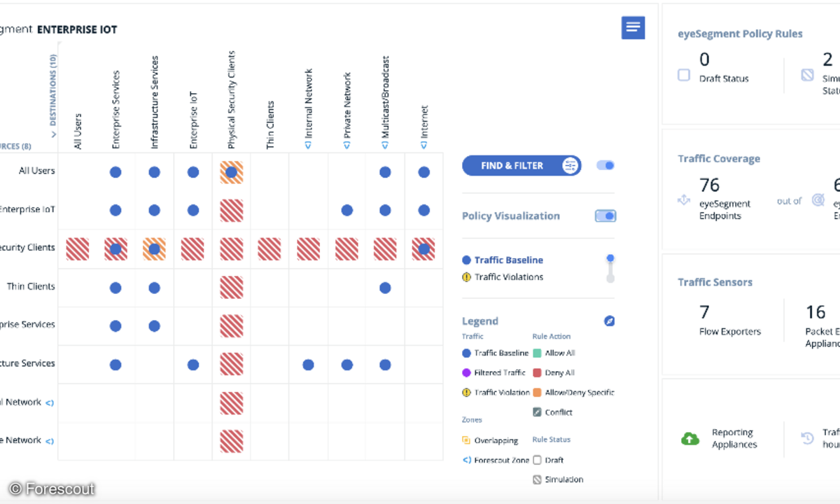This screenshot has height=504, width=840.
Task: Click the Draft Status checkbox icon
Action: [x=684, y=75]
